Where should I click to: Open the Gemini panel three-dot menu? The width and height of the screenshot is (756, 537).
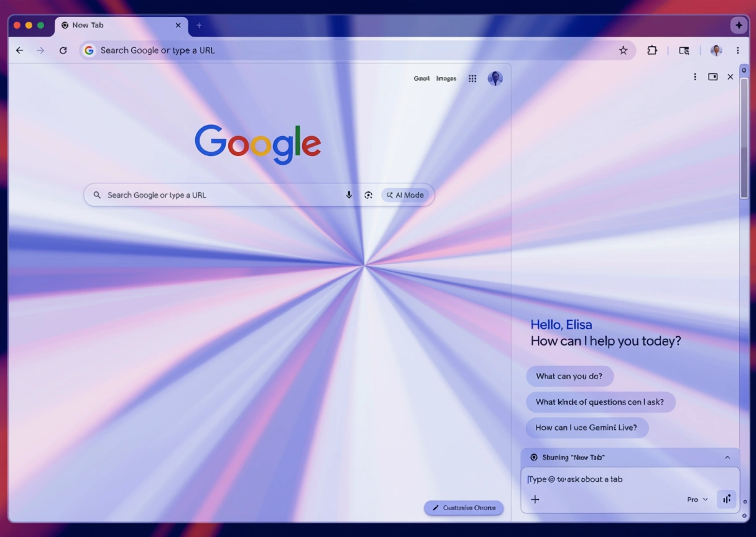coord(694,77)
